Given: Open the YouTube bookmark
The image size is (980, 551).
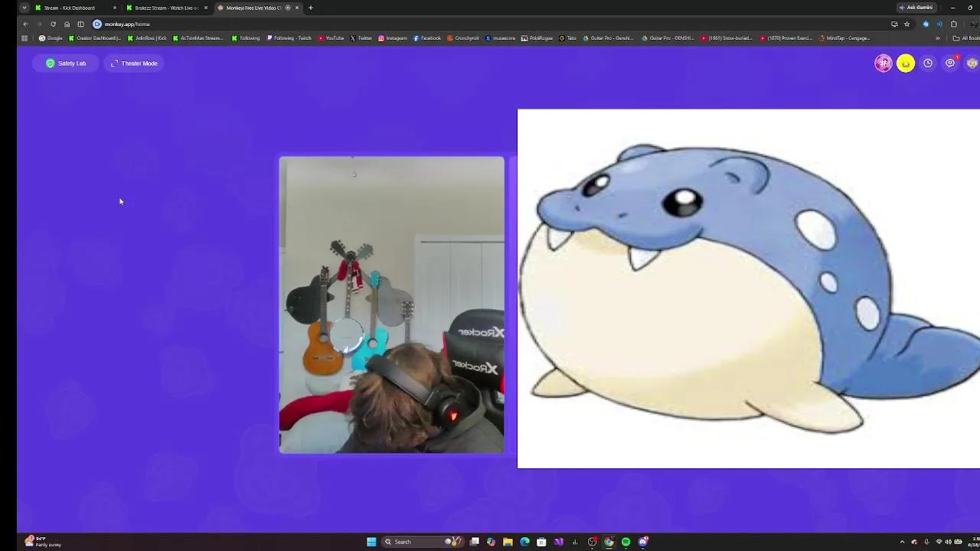Looking at the screenshot, I should point(331,38).
